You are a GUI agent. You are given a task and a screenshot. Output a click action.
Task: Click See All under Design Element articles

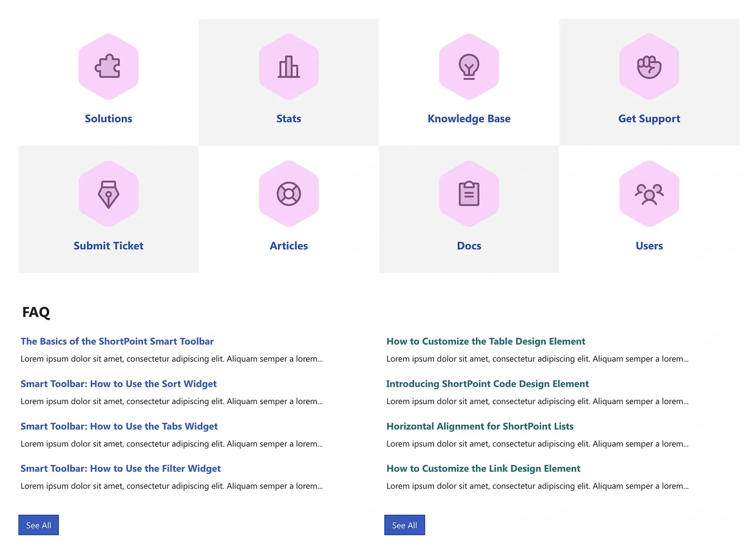tap(404, 525)
